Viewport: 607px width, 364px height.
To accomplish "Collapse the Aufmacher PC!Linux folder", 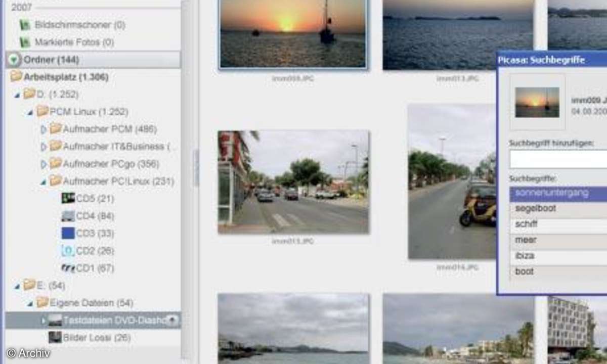I will pyautogui.click(x=44, y=181).
